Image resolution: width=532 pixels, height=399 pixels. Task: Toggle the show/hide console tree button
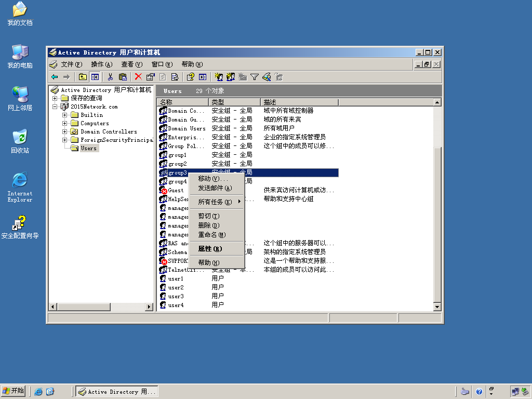coord(95,77)
